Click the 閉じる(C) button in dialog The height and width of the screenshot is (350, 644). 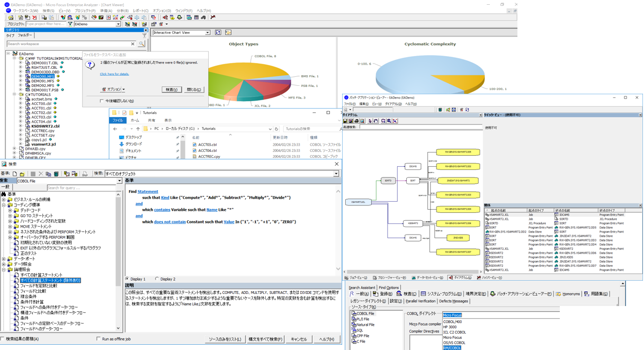(194, 89)
